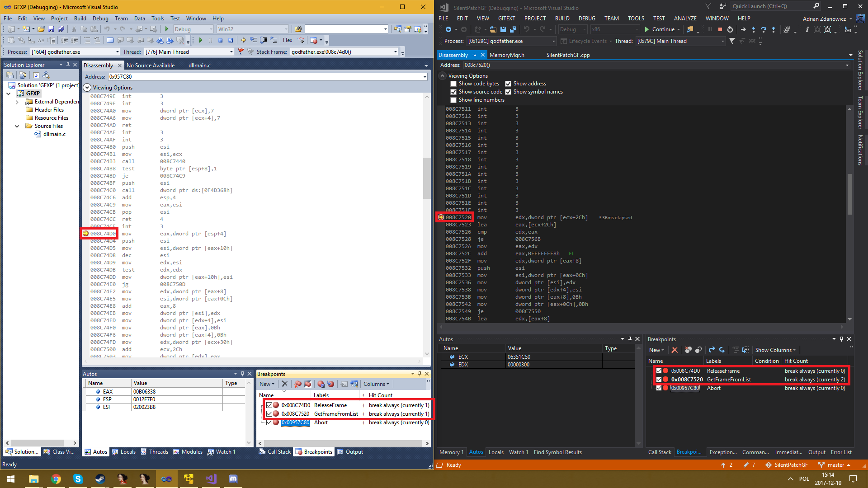Image resolution: width=868 pixels, height=488 pixels.
Task: Select the BUILD menu tab in SilentPatchGF
Action: click(561, 18)
